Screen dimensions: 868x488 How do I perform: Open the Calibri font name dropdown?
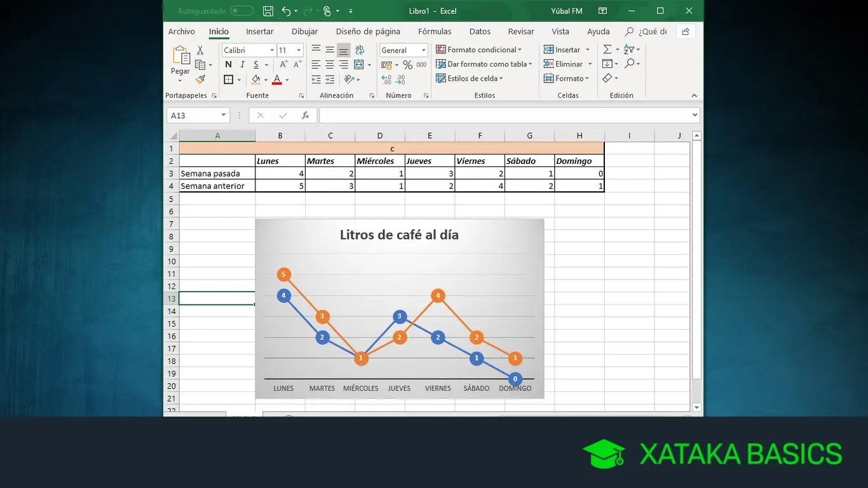point(272,50)
